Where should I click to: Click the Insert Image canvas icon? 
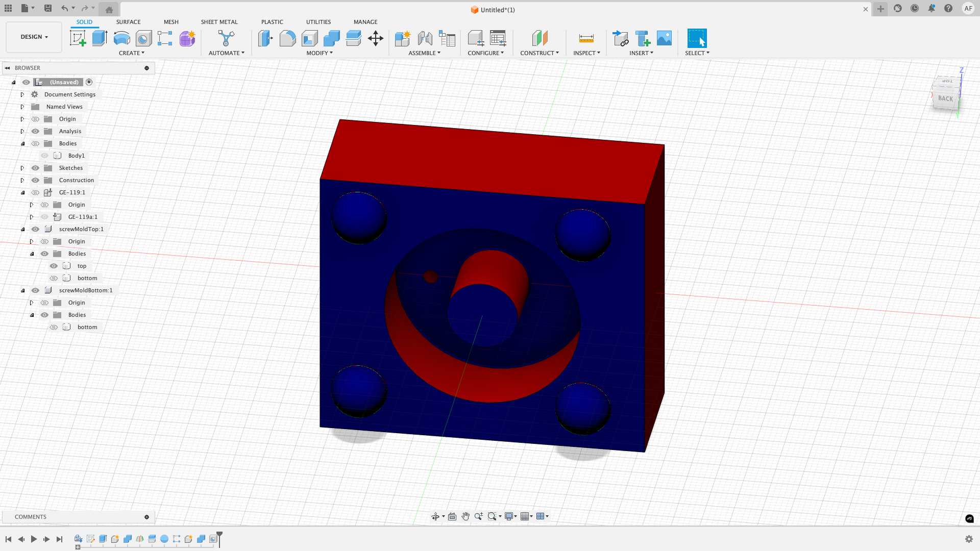pos(664,38)
